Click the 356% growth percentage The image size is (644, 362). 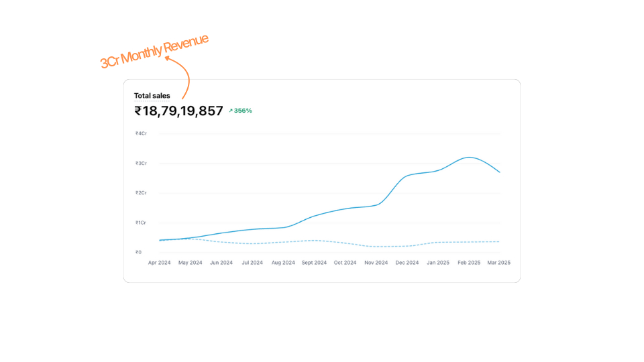243,111
